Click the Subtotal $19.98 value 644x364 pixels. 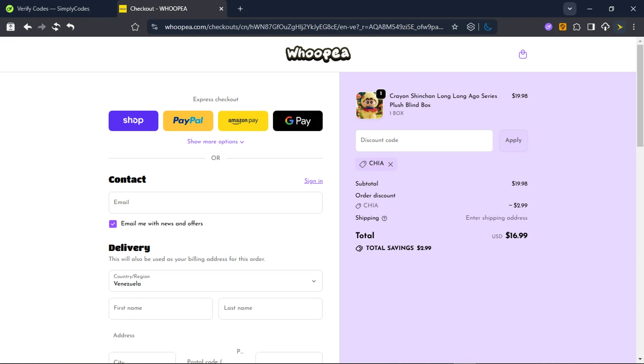(519, 184)
